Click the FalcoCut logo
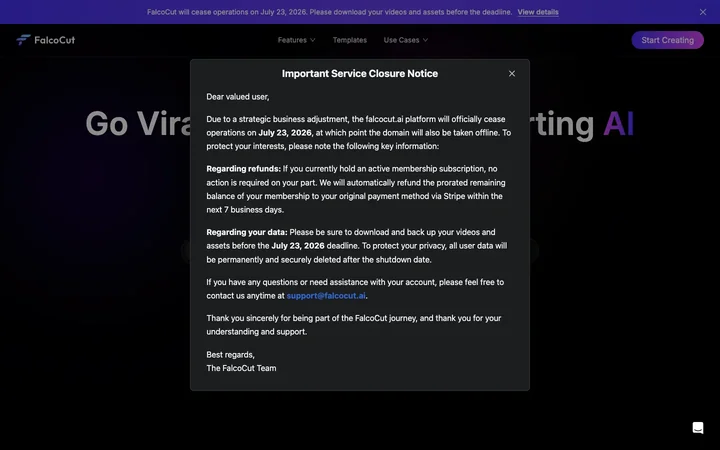720x450 pixels. (45, 40)
